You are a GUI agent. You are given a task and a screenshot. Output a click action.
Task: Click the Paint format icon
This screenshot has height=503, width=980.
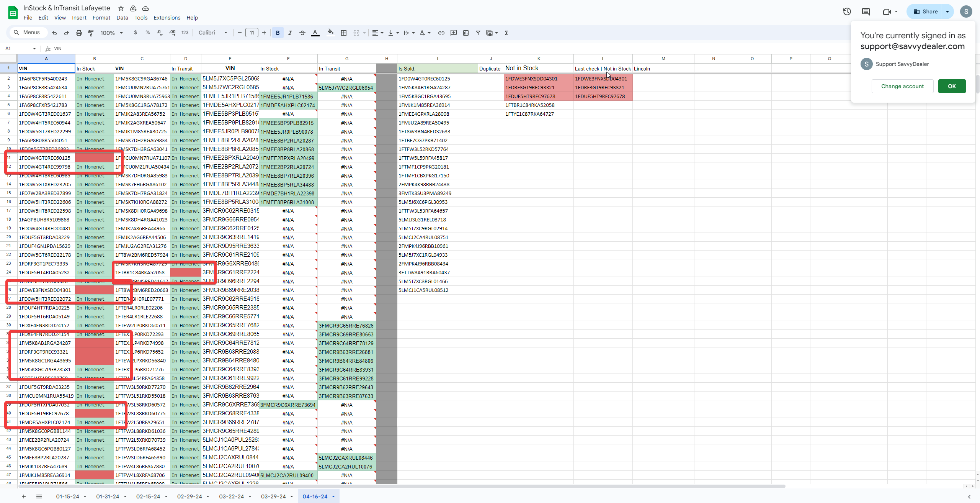pos(91,33)
